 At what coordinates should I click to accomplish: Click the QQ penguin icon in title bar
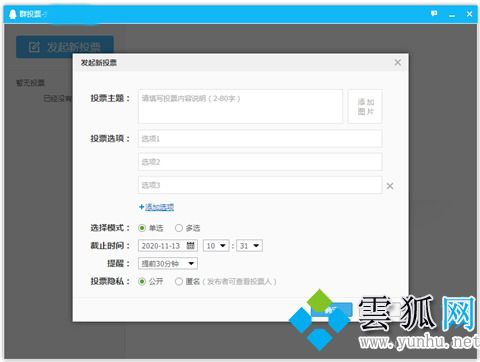[x=13, y=14]
